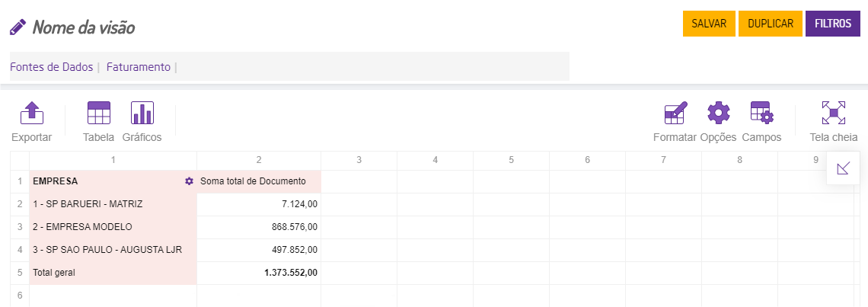Open the FILTROS panel
The height and width of the screenshot is (307, 868).
[x=832, y=24]
